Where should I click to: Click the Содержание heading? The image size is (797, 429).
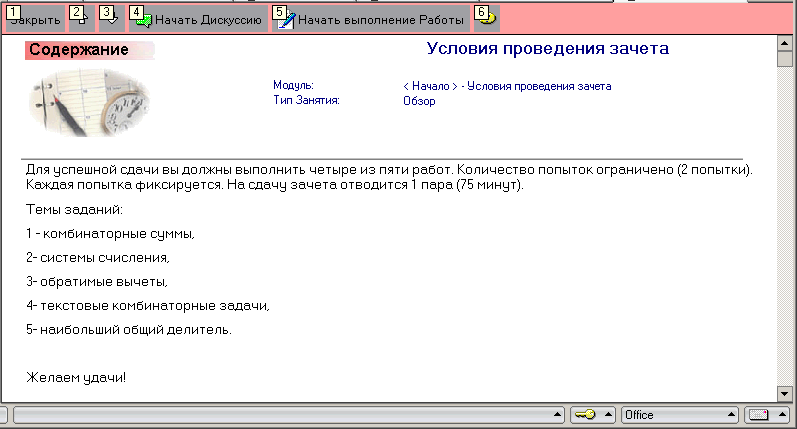pyautogui.click(x=79, y=50)
